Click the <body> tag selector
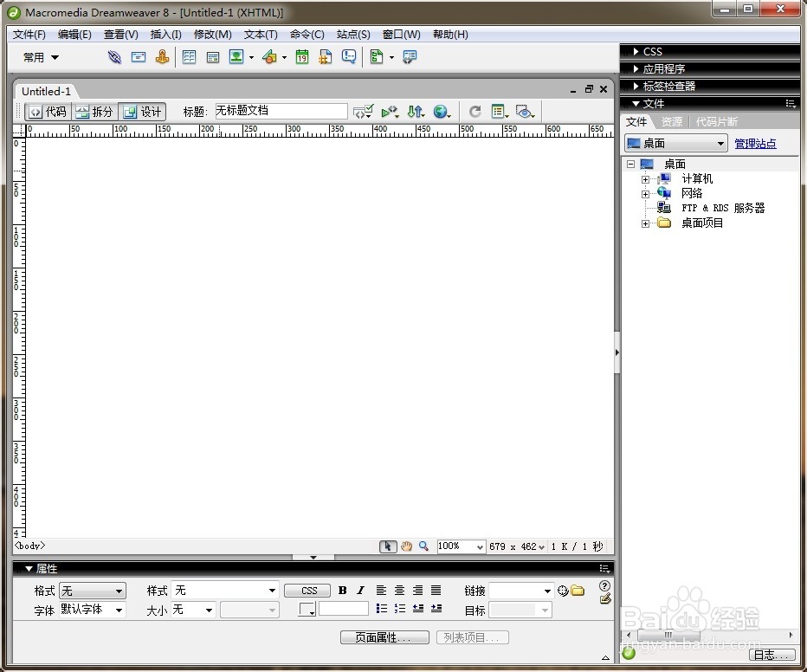 [x=29, y=546]
